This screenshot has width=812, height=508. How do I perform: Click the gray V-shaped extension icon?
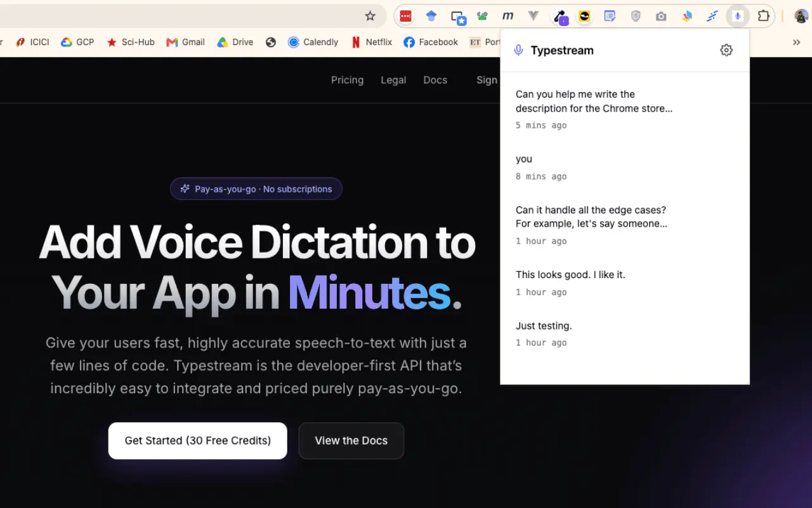click(534, 17)
